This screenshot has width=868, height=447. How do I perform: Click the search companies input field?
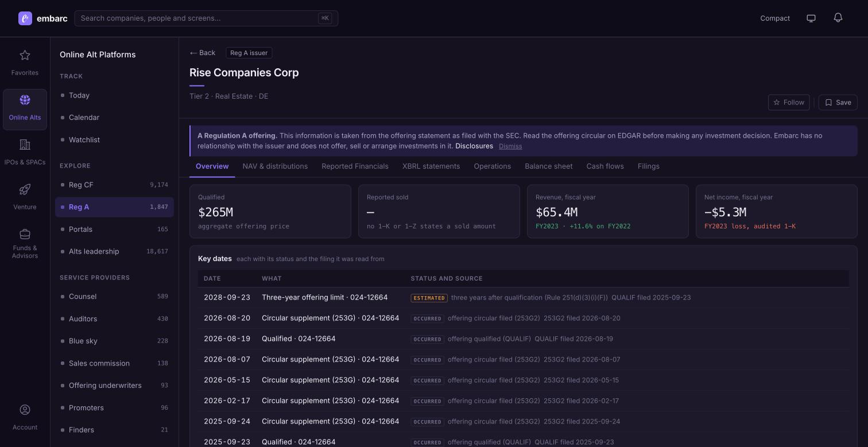[206, 18]
